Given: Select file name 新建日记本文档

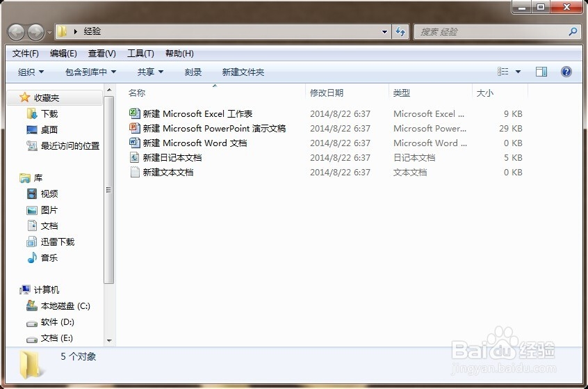Looking at the screenshot, I should tap(172, 158).
